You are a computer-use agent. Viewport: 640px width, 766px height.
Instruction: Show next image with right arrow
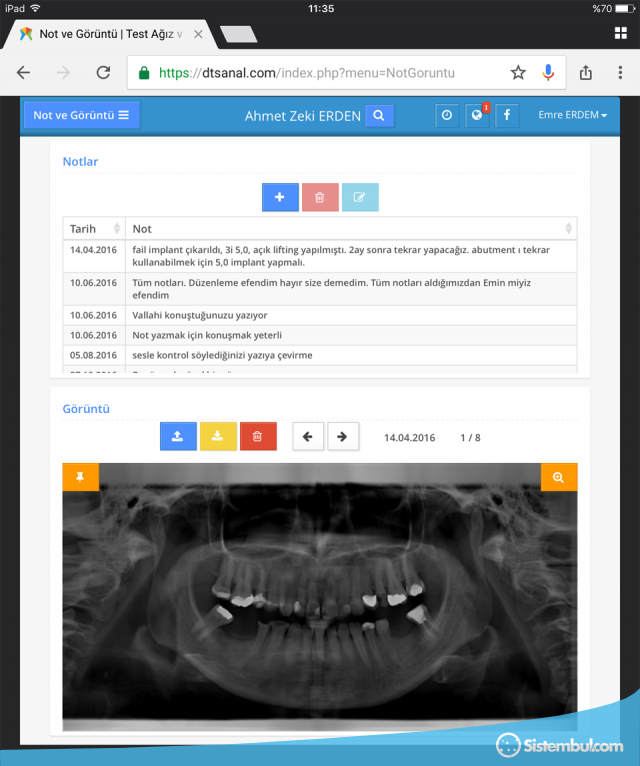pyautogui.click(x=343, y=436)
